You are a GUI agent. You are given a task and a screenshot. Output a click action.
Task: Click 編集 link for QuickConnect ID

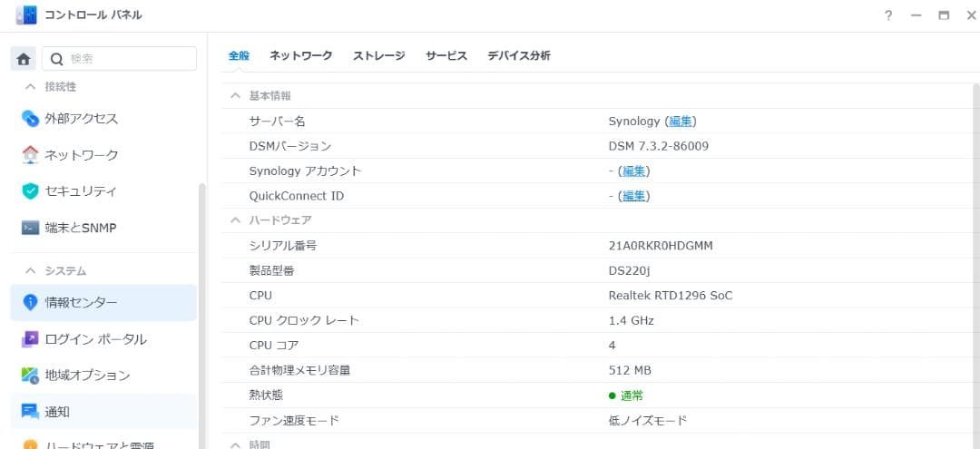tap(633, 196)
